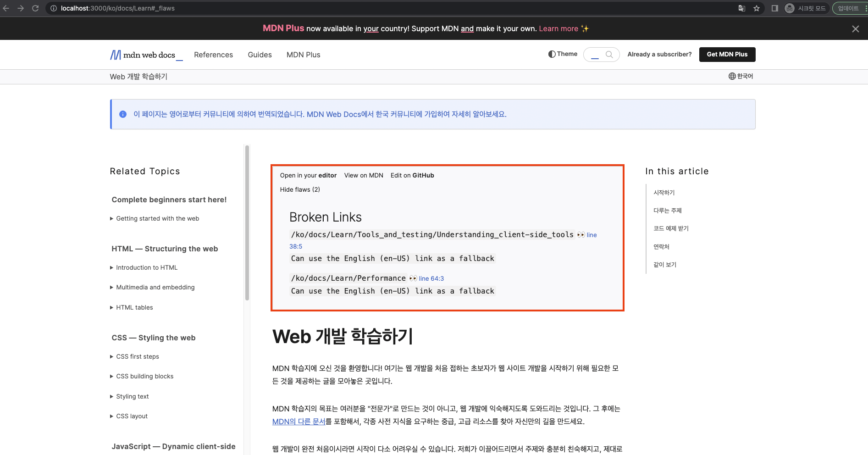868x455 pixels.
Task: Click Already a subscriber? link
Action: 659,54
